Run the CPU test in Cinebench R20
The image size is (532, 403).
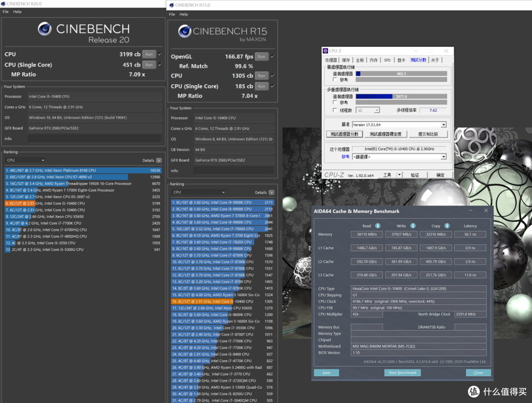pos(149,54)
